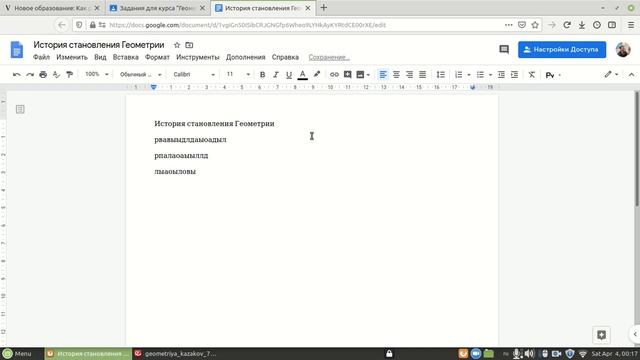Open insert image dropdown

[363, 75]
